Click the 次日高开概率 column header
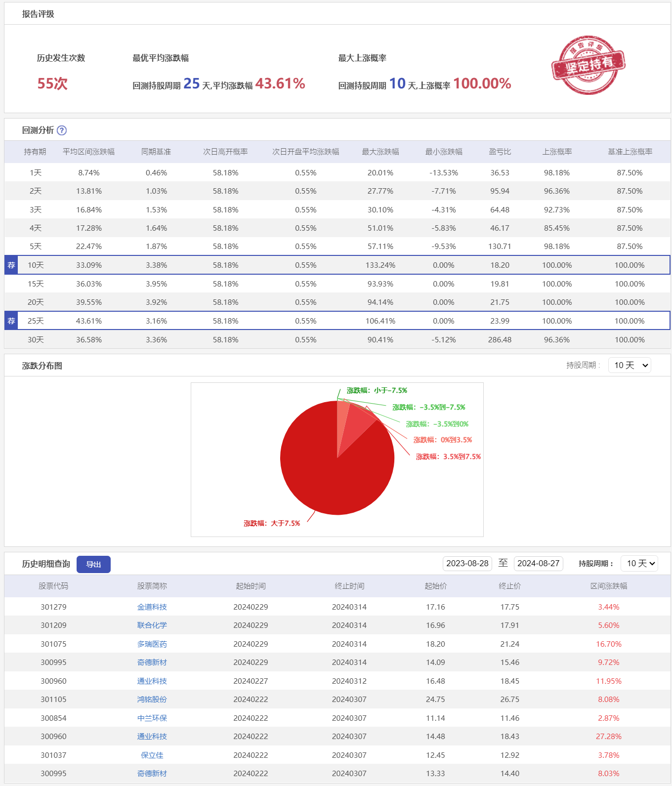The height and width of the screenshot is (786, 672). [x=226, y=152]
